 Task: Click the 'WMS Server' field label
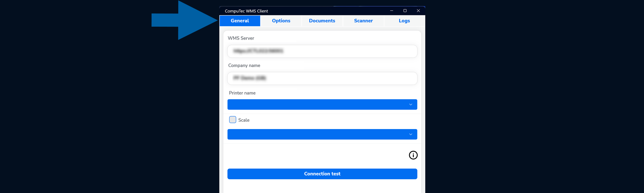click(241, 38)
